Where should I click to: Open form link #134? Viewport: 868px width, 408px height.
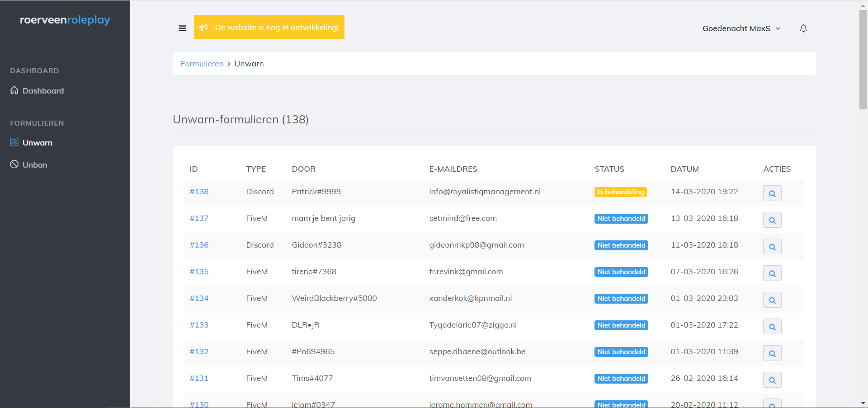tap(199, 298)
